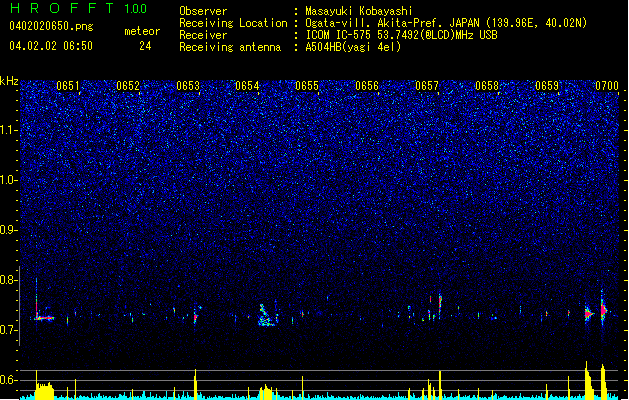Click the Observer label
The width and height of the screenshot is (629, 400).
(x=203, y=11)
